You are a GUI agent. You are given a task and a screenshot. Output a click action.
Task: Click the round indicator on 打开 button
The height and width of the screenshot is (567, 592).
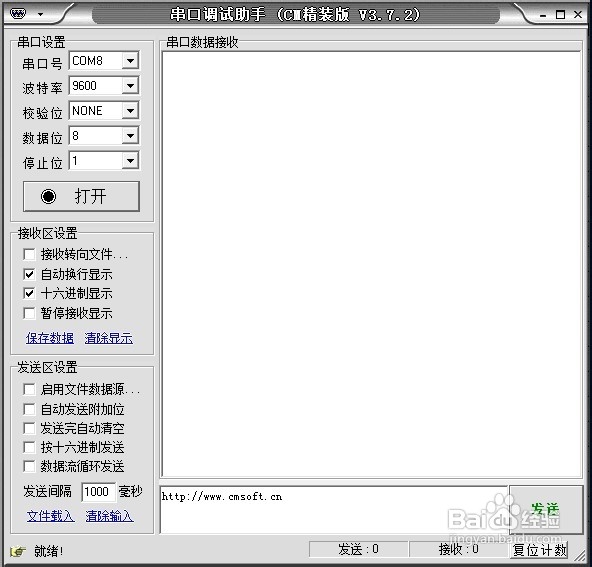pos(48,196)
